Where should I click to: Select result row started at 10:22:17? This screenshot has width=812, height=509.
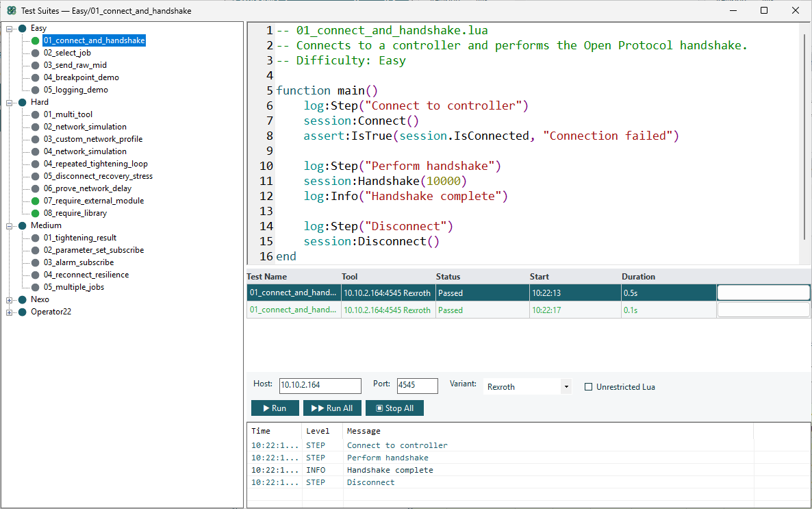[529, 310]
